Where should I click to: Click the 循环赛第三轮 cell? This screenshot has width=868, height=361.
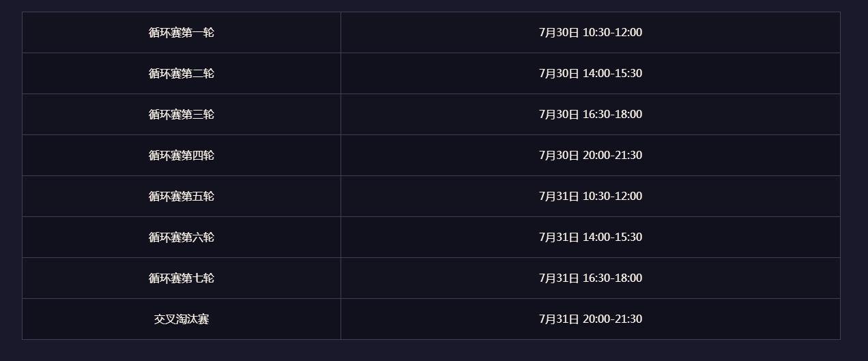click(182, 114)
